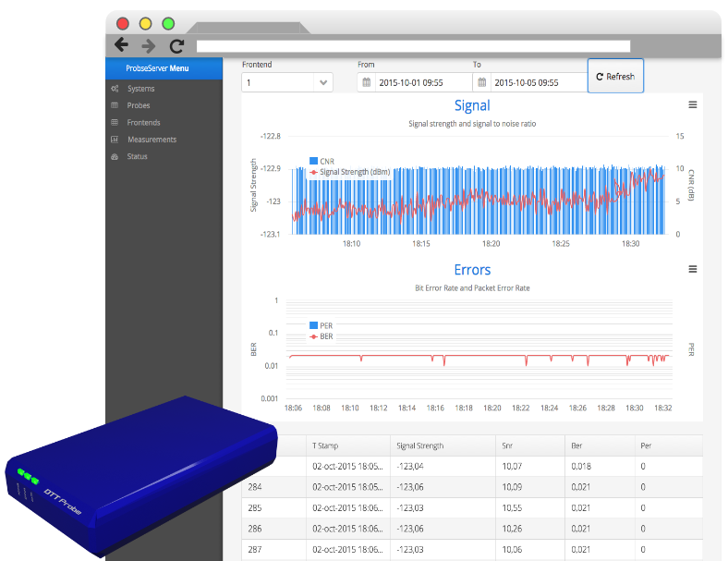Click the browser address bar

pos(413,45)
